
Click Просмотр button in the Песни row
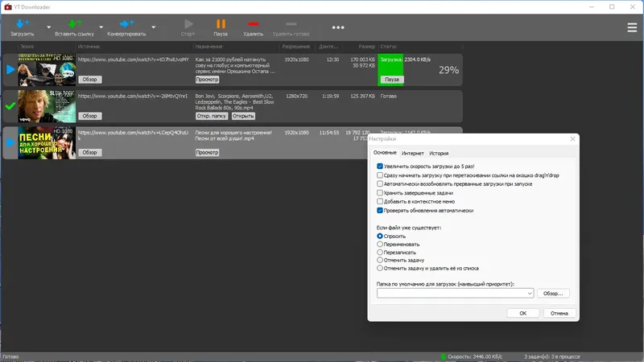[x=207, y=153]
